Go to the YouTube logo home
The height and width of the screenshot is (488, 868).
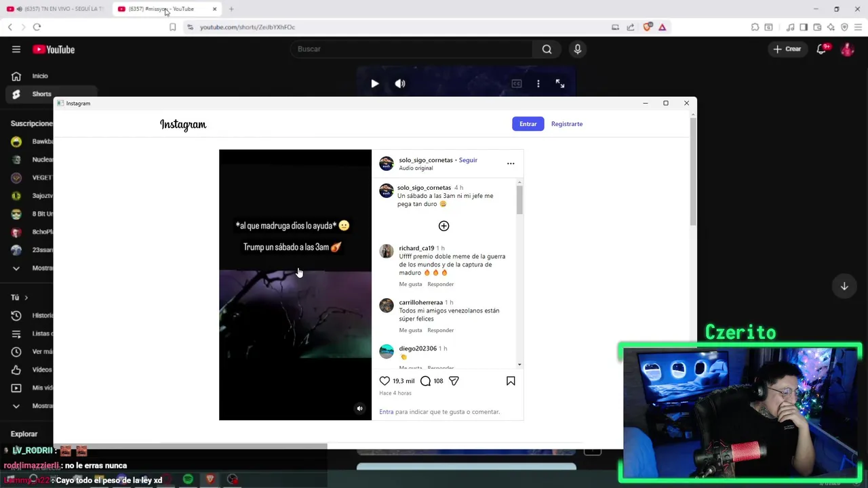click(54, 49)
